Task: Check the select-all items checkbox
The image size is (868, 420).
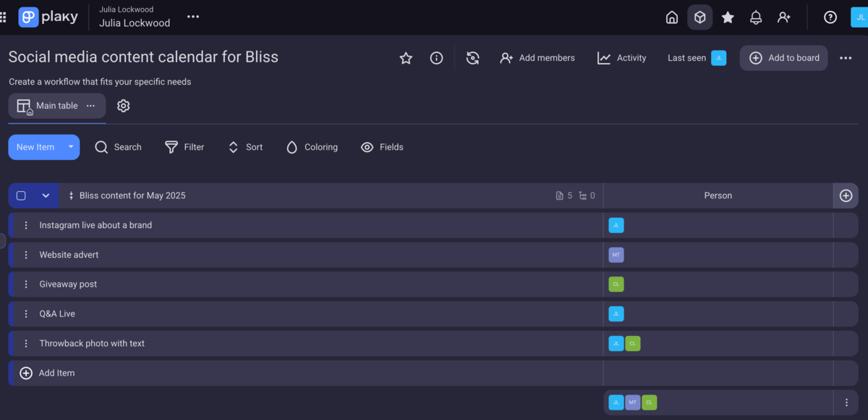Action: click(21, 196)
